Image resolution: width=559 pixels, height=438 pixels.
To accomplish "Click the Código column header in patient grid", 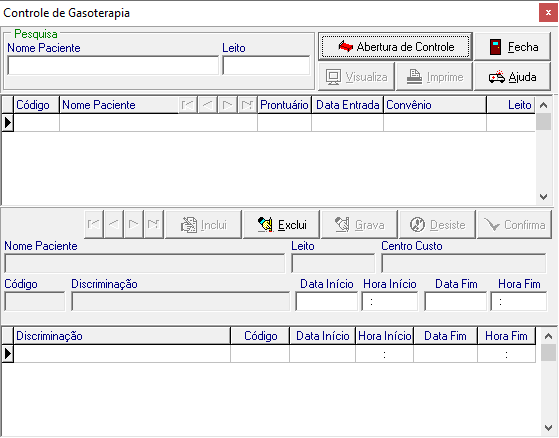I will (36, 105).
